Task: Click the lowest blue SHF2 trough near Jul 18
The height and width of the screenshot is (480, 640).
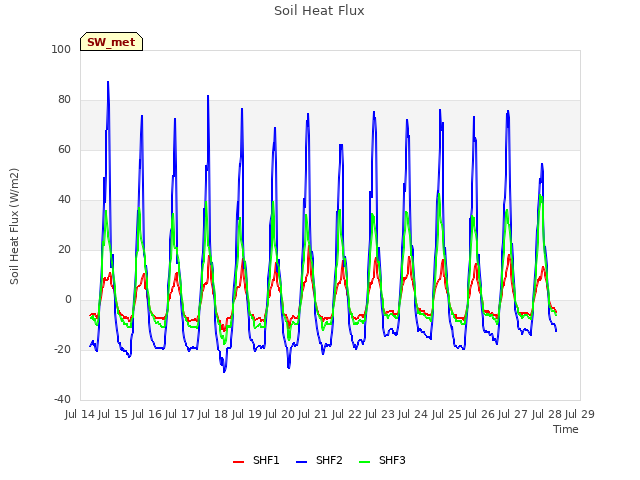Action: pos(224,371)
